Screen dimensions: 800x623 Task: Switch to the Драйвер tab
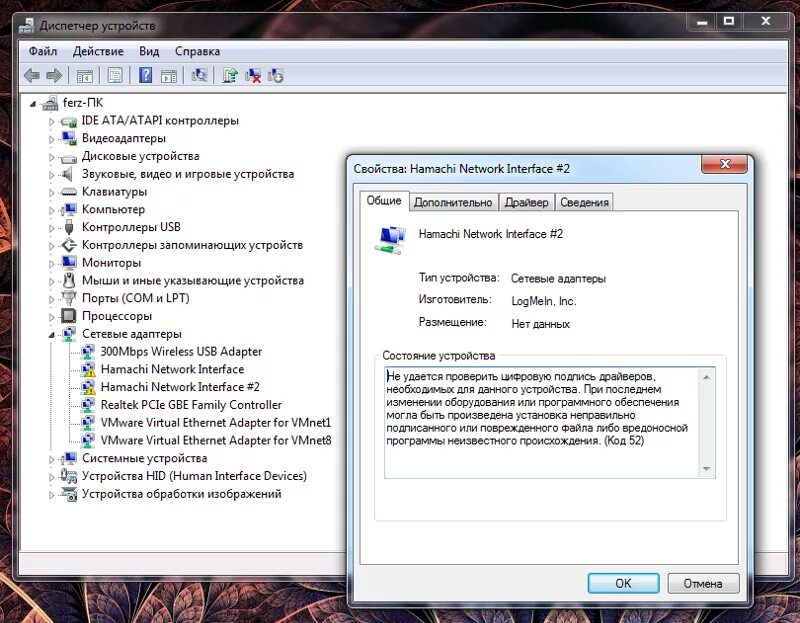(x=526, y=203)
